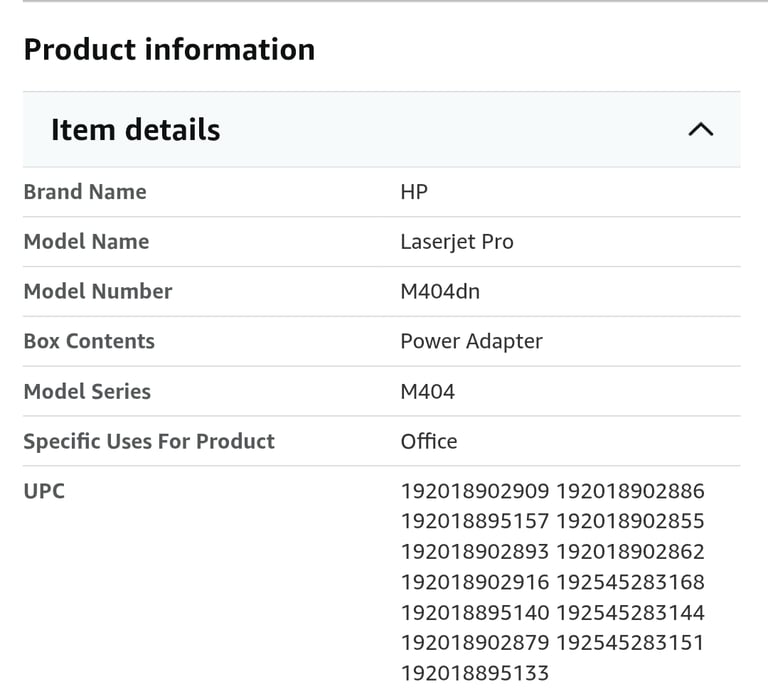
Task: Select the Laserjet Pro value
Action: point(457,242)
